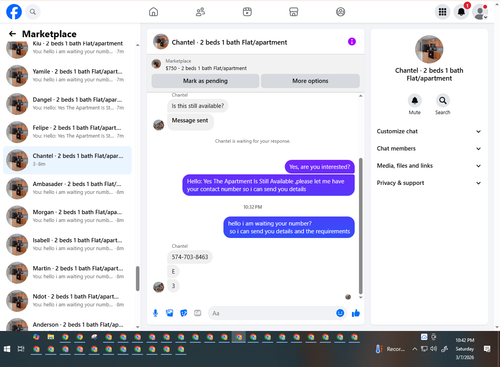Click the Facebook logo

point(14,12)
